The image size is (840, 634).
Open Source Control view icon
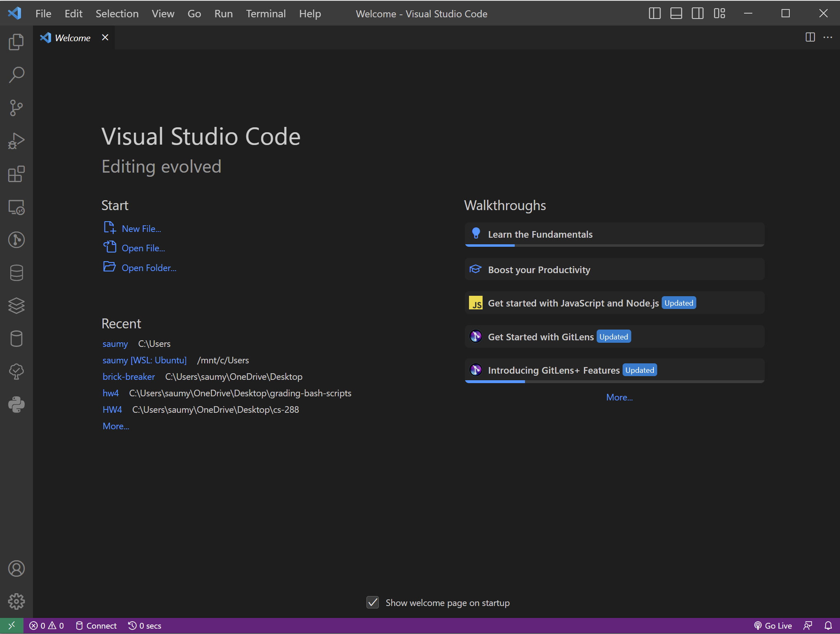point(16,108)
